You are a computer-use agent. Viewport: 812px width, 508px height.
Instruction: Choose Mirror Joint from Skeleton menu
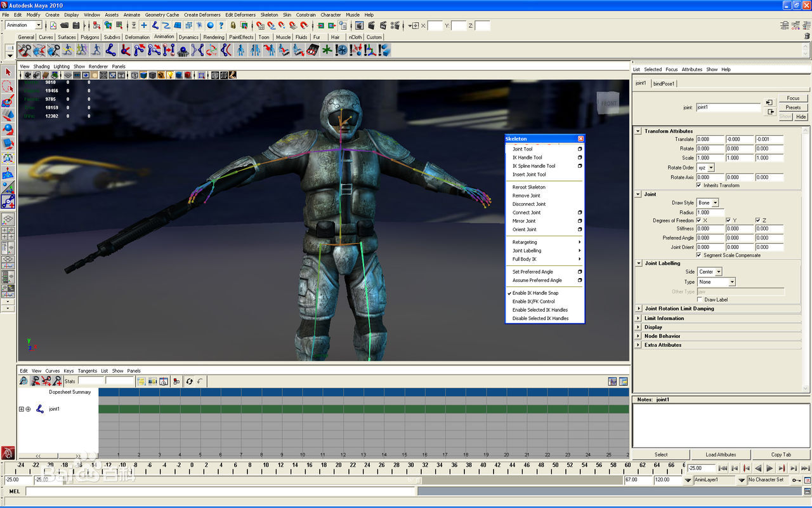524,221
